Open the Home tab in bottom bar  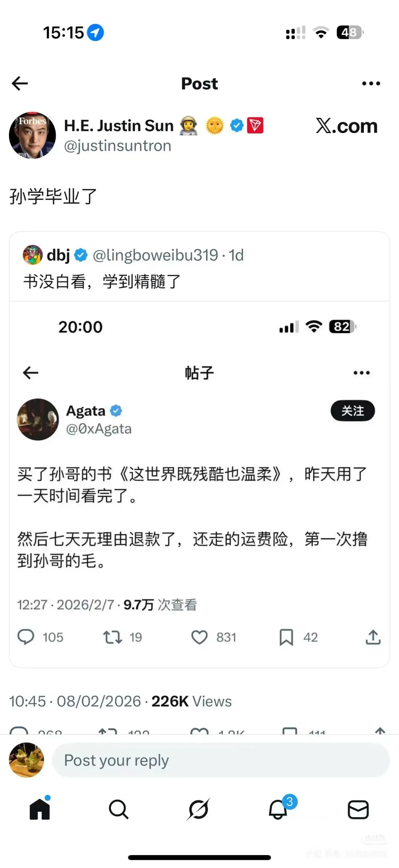(x=40, y=809)
